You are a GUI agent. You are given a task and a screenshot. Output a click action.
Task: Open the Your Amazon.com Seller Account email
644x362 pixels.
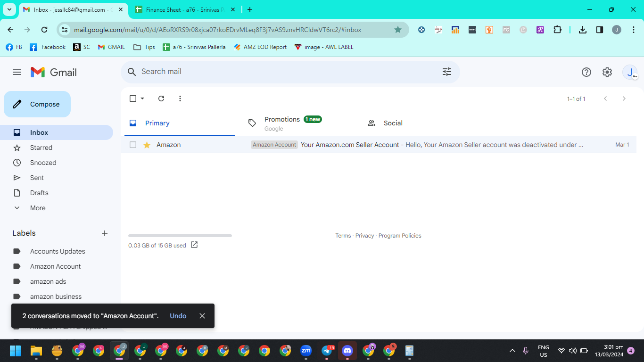point(379,145)
